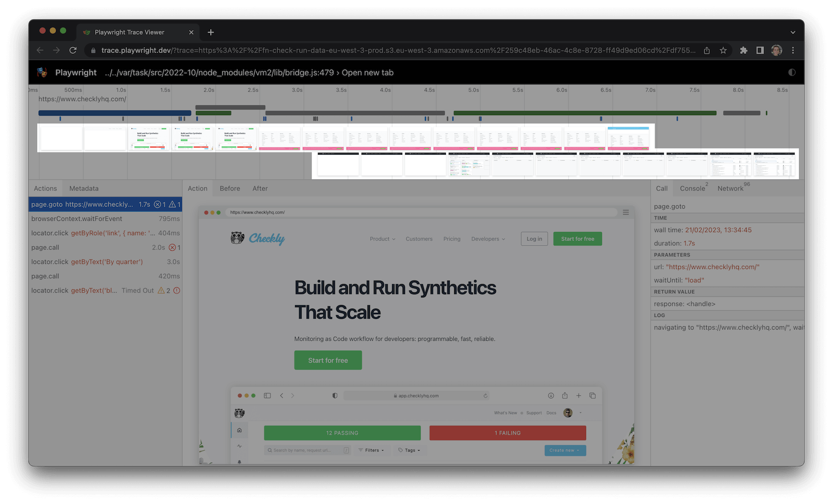Toggle dark mode with the half-circle icon
The width and height of the screenshot is (833, 504).
pyautogui.click(x=792, y=72)
